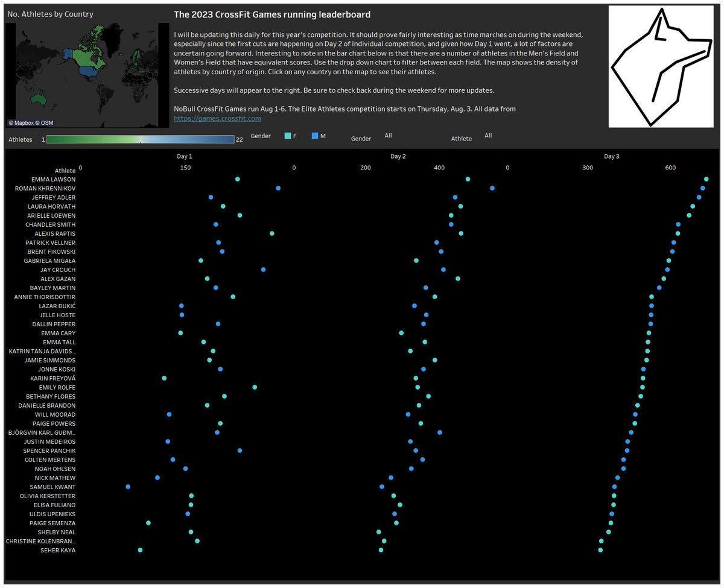Click the 150 tick on Day 1 axis
This screenshot has height=588, width=724.
185,168
